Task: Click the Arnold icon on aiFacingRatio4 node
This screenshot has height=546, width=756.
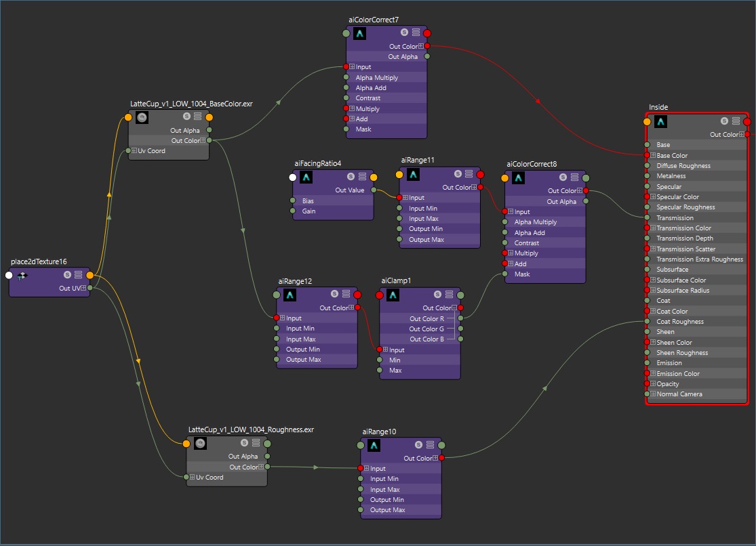Action: tap(306, 177)
